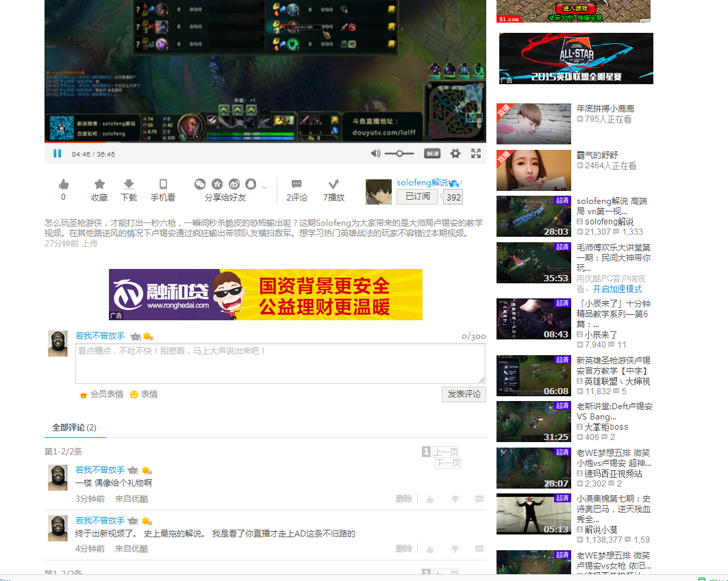Pause the video with the pause icon
728x581 pixels.
57,153
